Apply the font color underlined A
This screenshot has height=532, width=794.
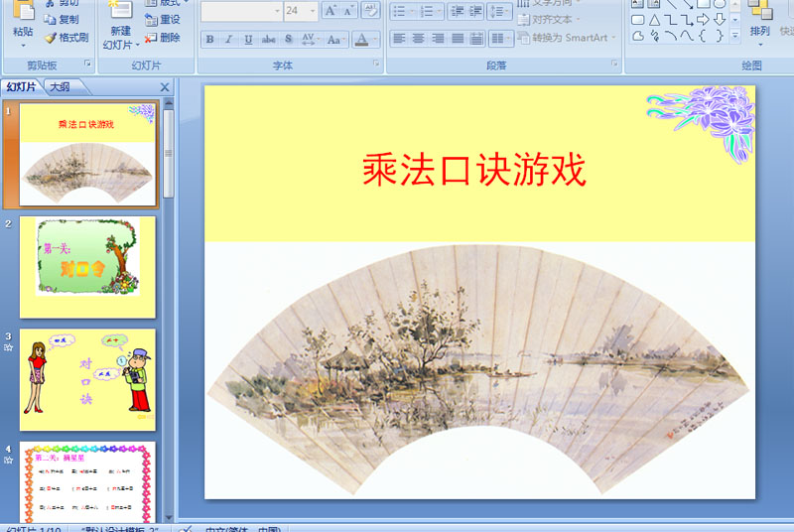[x=361, y=39]
